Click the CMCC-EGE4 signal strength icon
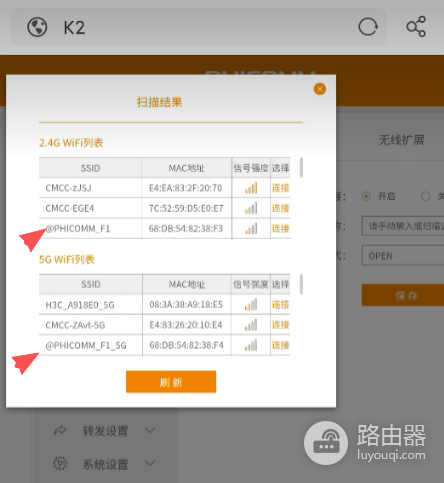 (x=251, y=208)
